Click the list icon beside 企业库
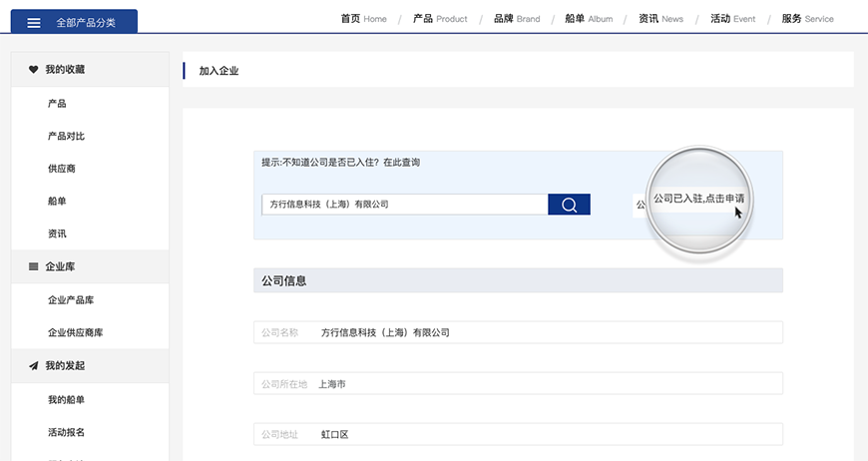Screen dimensions: 868x461 tap(33, 266)
